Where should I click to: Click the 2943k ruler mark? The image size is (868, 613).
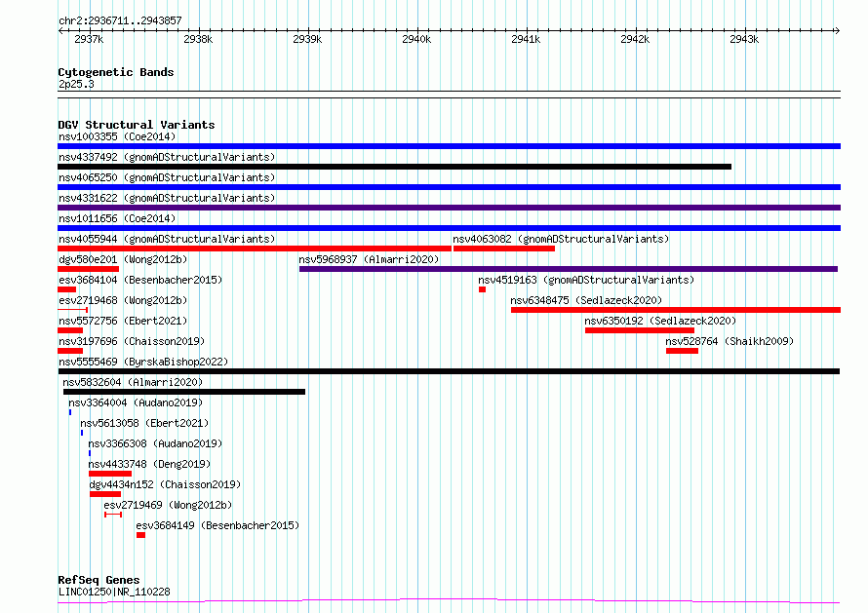[744, 39]
